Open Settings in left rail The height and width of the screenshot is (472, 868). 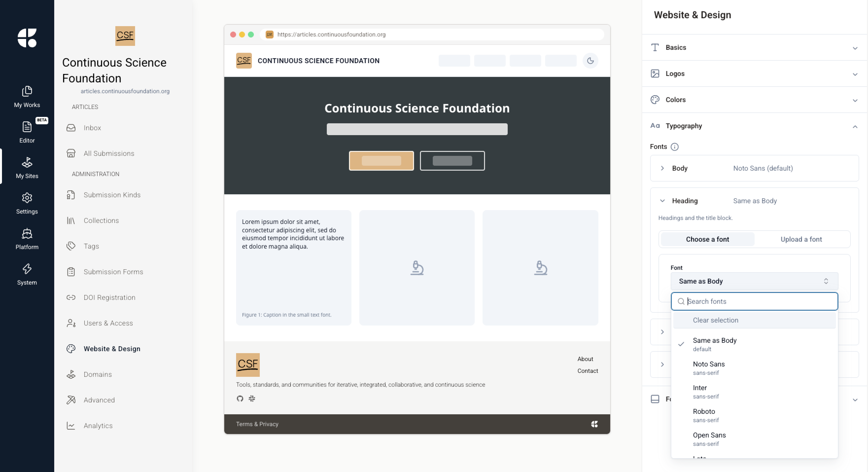[27, 203]
